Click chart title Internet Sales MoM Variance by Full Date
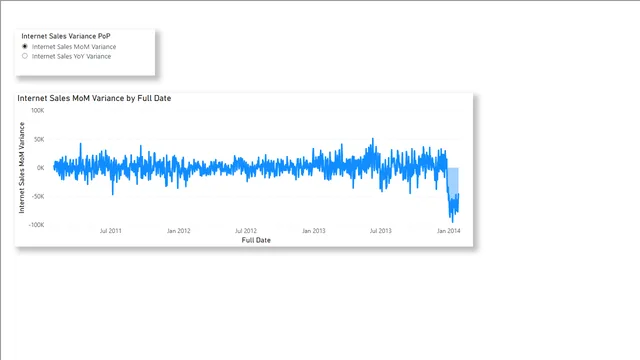Image resolution: width=640 pixels, height=360 pixels. coord(94,98)
